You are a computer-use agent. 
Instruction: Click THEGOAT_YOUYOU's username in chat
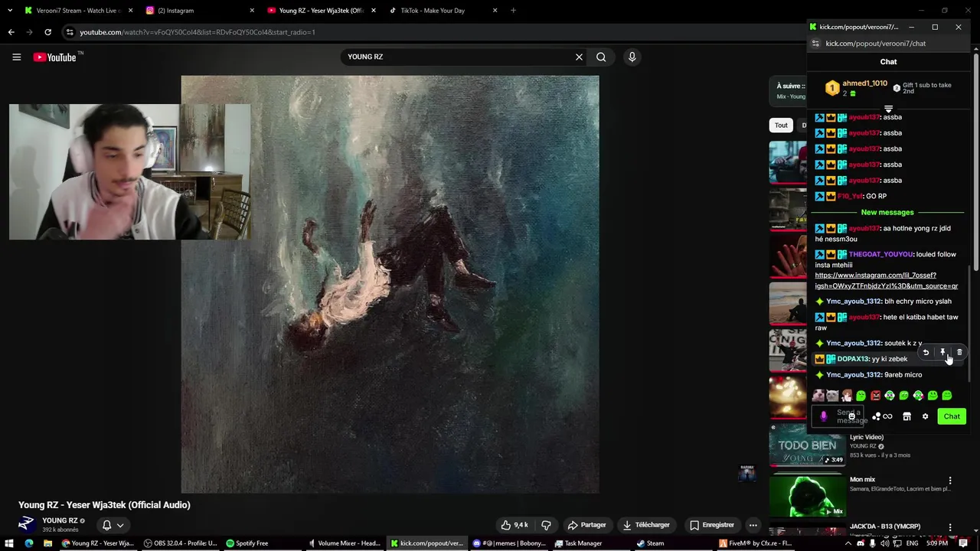880,254
